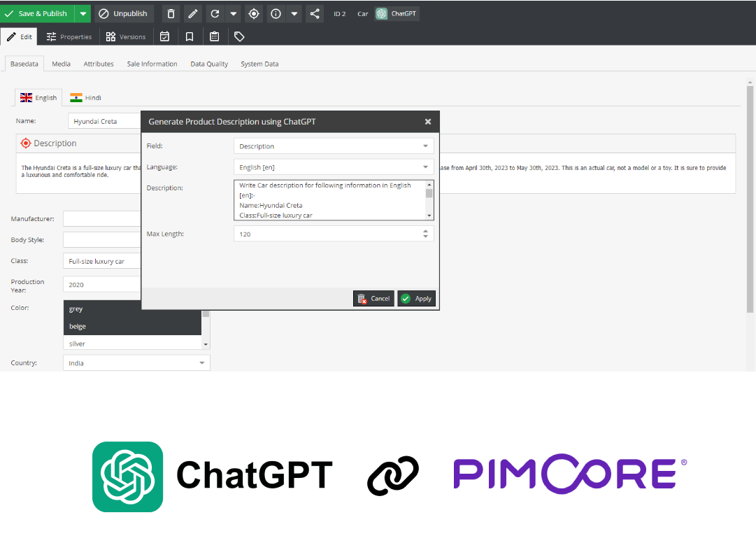756x536 pixels.
Task: Open the Sale Information tab
Action: 152,64
